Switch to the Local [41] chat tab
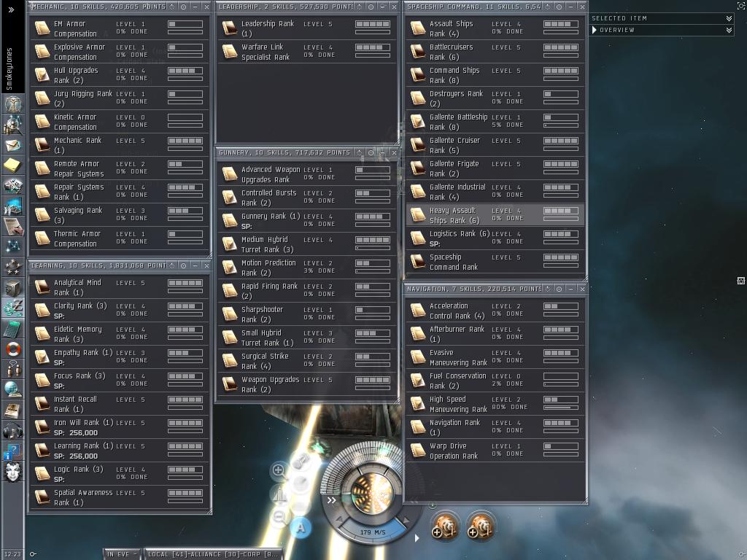The image size is (747, 560). coord(214,554)
